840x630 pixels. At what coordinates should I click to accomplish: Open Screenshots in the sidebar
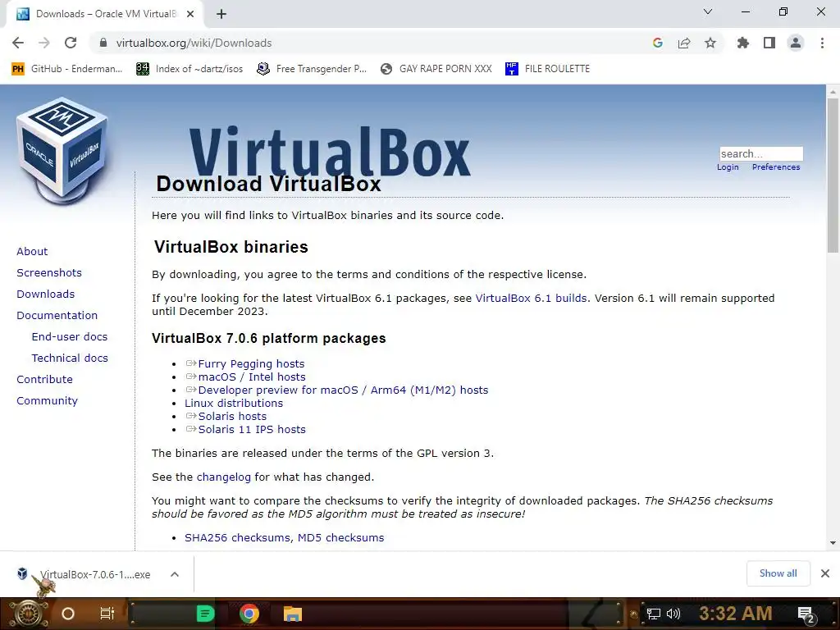click(49, 272)
